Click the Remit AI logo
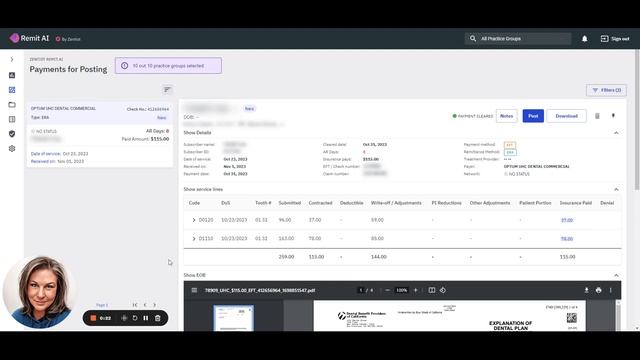Viewport: 640px width, 360px height. point(29,38)
